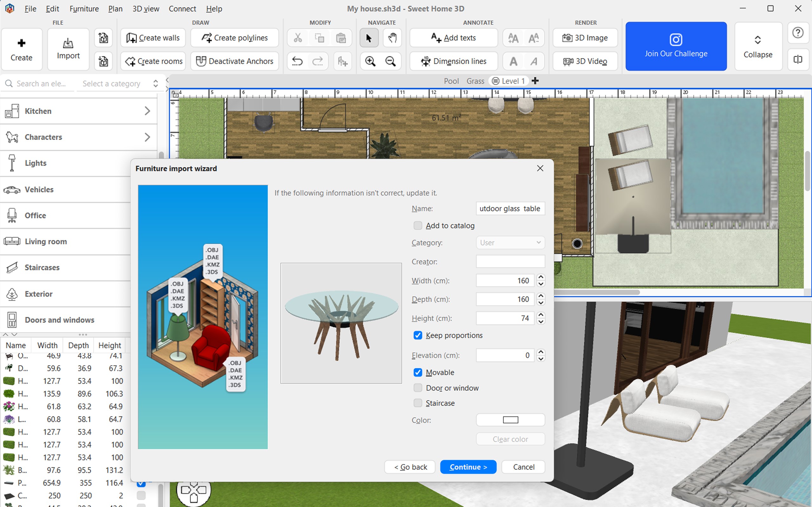The width and height of the screenshot is (812, 507).
Task: Select the Dimension lines tool
Action: pos(453,61)
